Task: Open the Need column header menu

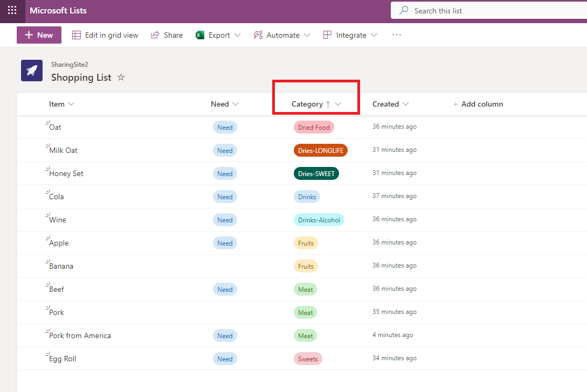Action: click(225, 104)
